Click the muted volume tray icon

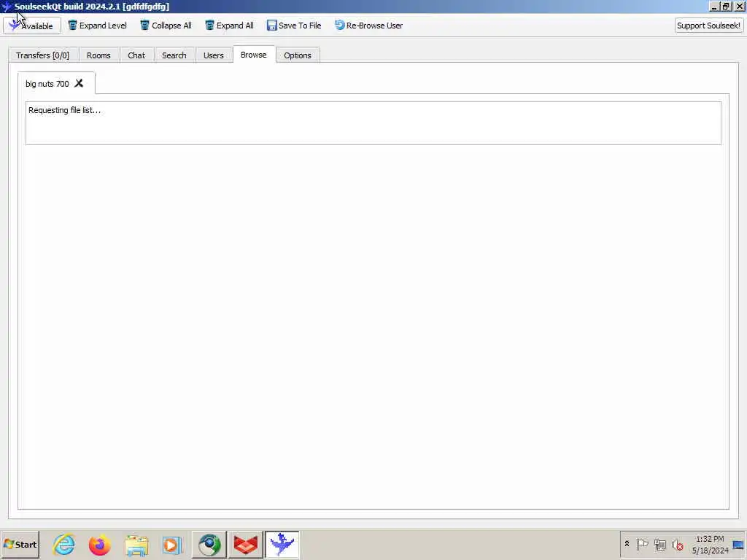point(678,544)
